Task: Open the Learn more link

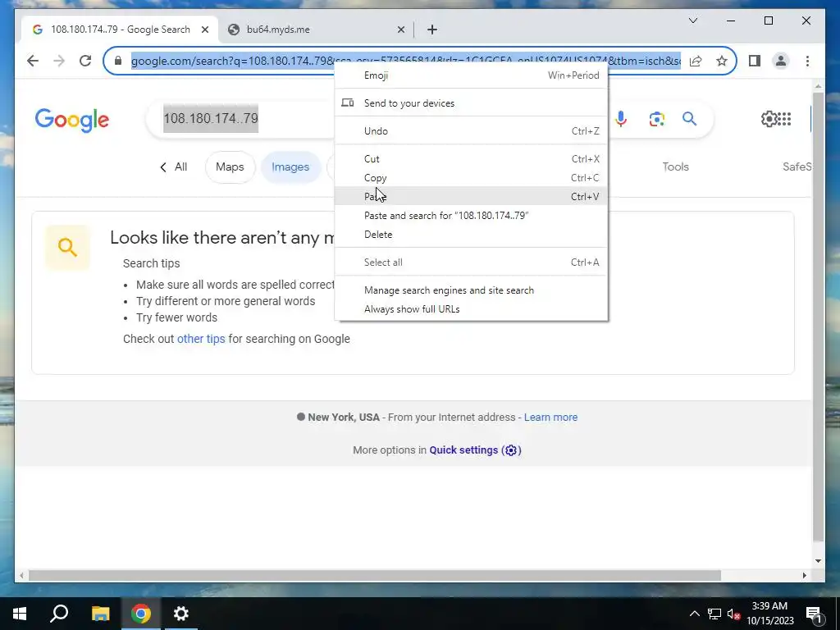Action: point(550,418)
